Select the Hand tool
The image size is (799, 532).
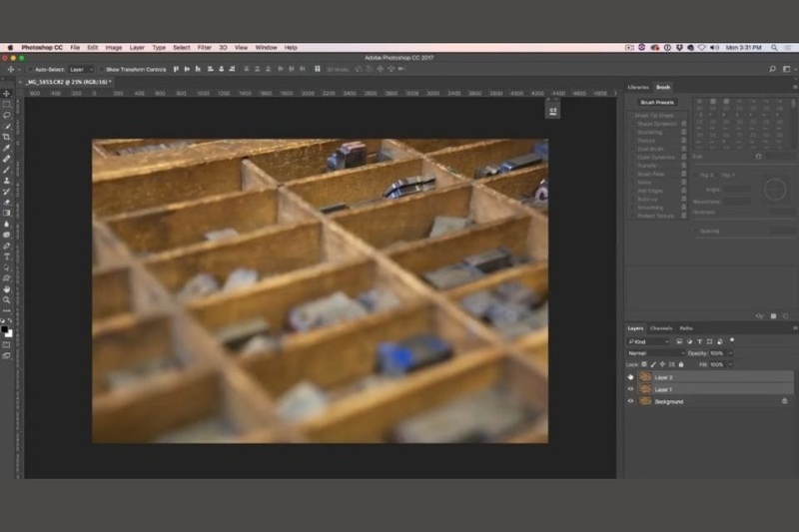(x=7, y=289)
